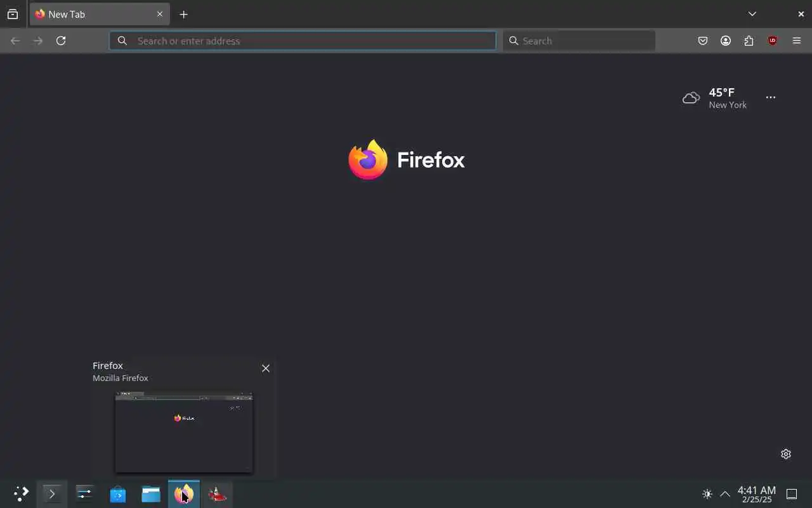Click the Firefox logo on new tab page
Screen dimensions: 812x508
tap(407, 159)
